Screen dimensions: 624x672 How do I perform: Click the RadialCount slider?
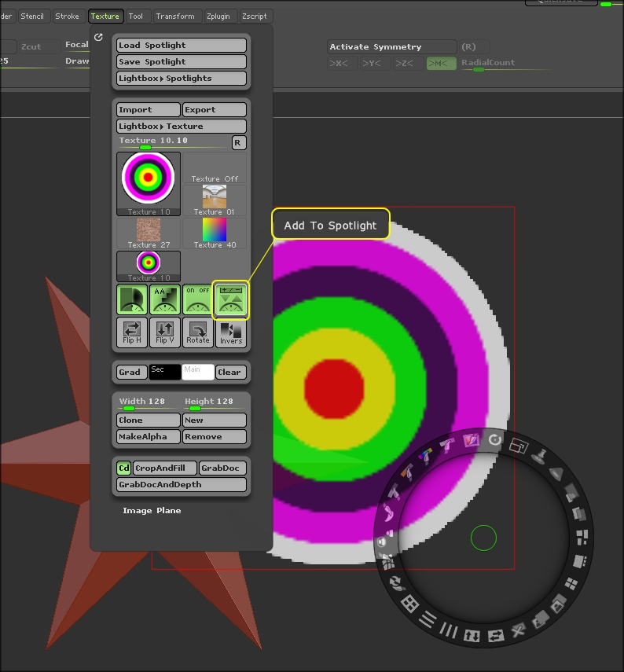(x=507, y=64)
